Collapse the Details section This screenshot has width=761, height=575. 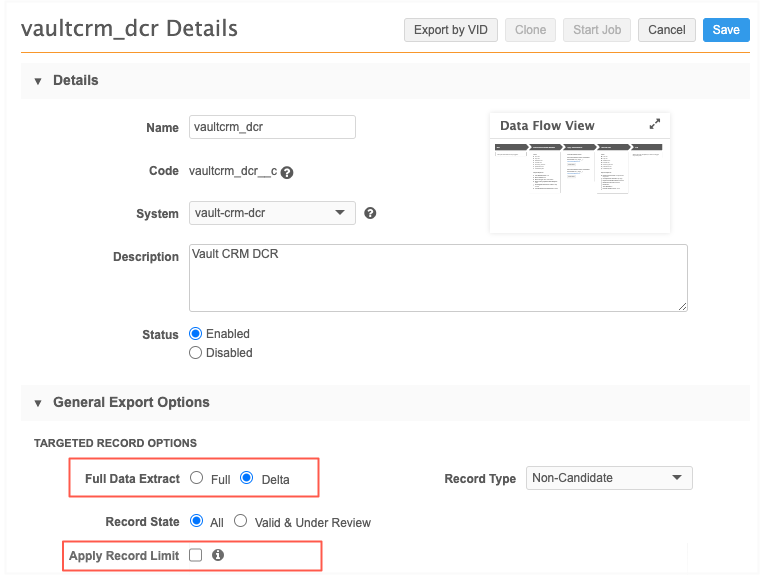click(38, 81)
